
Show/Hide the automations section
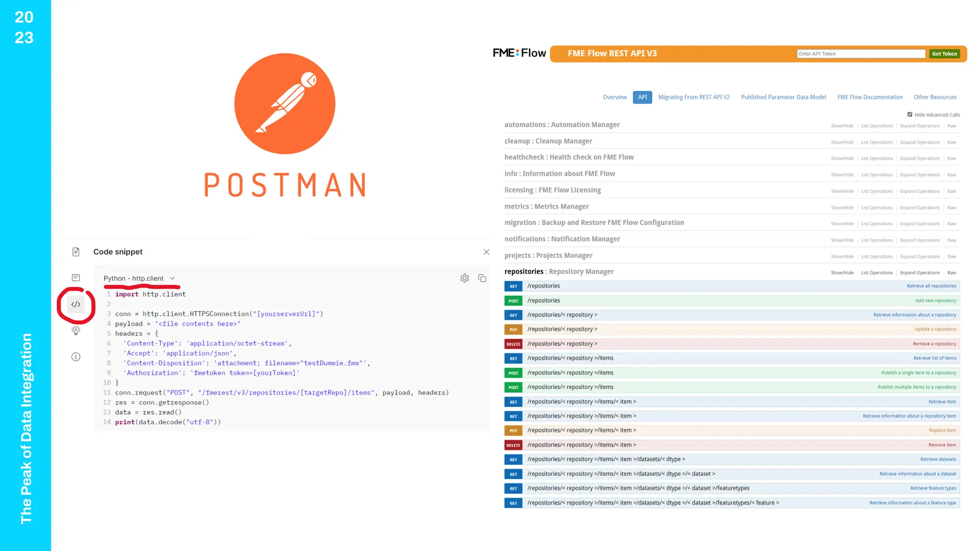pyautogui.click(x=842, y=126)
